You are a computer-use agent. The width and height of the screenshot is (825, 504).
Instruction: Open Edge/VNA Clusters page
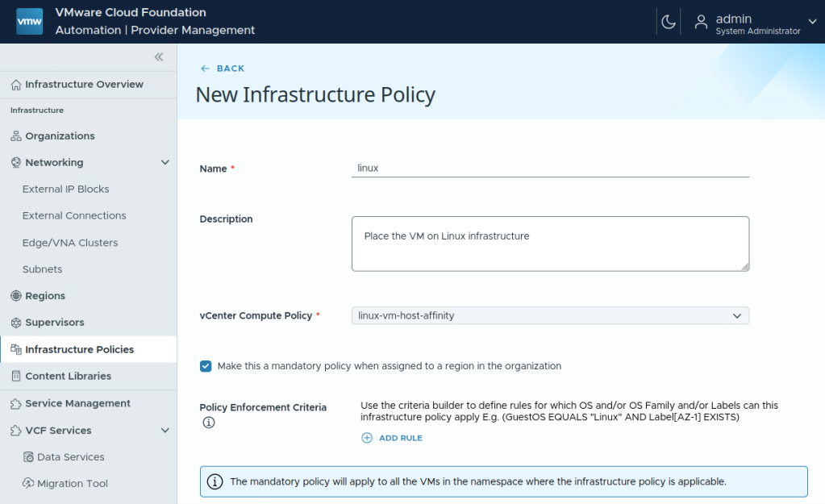[70, 243]
